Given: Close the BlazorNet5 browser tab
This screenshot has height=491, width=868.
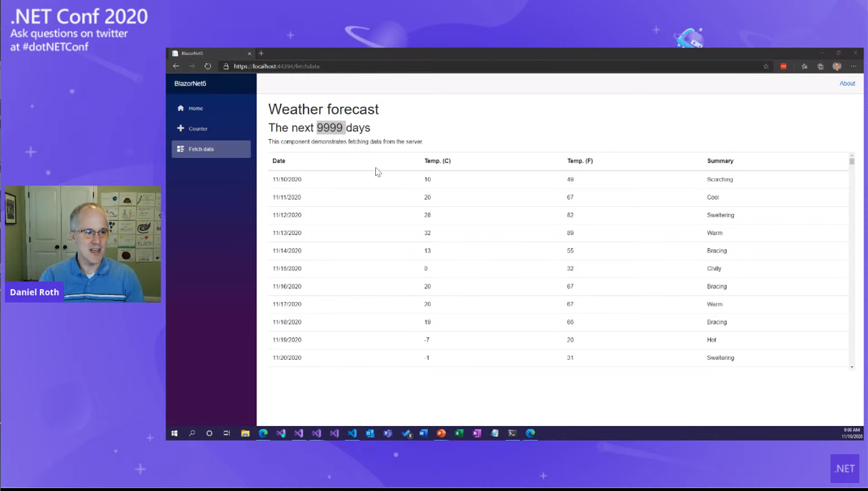Looking at the screenshot, I should 249,53.
